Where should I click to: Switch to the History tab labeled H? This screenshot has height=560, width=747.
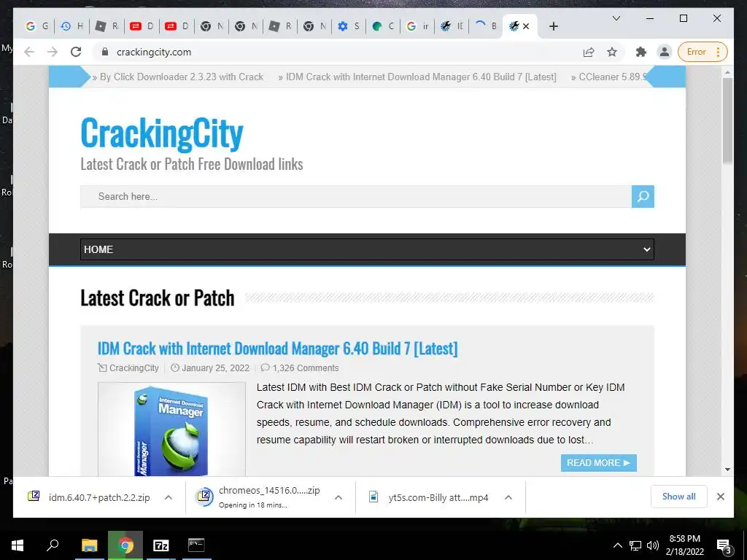[x=72, y=26]
